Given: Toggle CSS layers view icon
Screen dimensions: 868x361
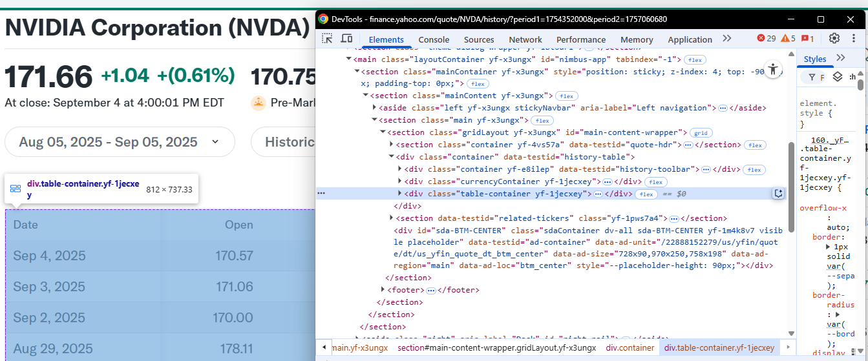Looking at the screenshot, I should (x=838, y=77).
